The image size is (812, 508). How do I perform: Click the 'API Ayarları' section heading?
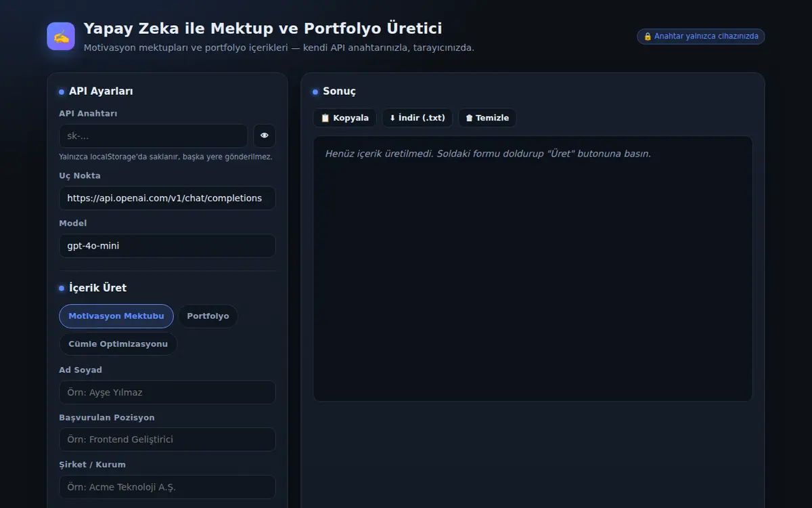(101, 91)
